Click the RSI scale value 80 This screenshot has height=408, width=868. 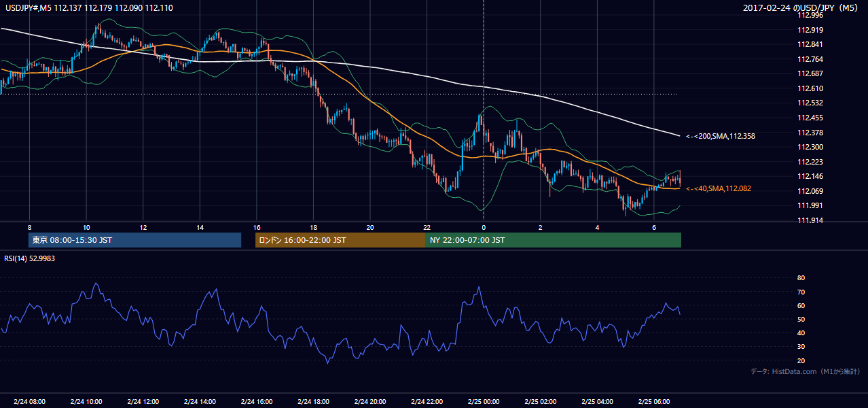(x=801, y=278)
